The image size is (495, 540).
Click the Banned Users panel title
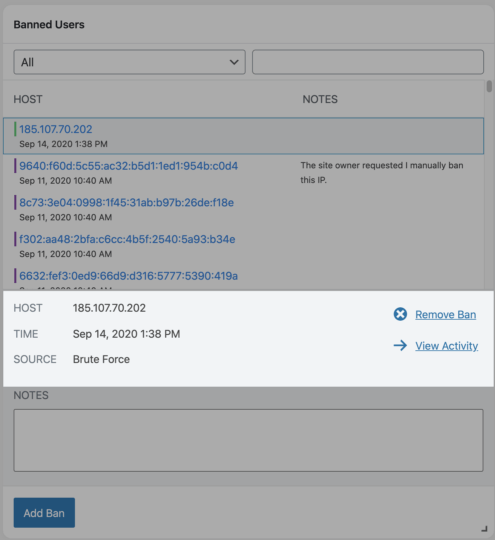49,24
